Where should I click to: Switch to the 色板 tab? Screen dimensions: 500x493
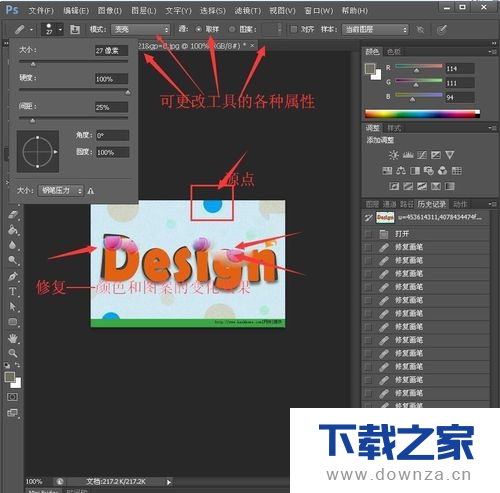coord(394,52)
